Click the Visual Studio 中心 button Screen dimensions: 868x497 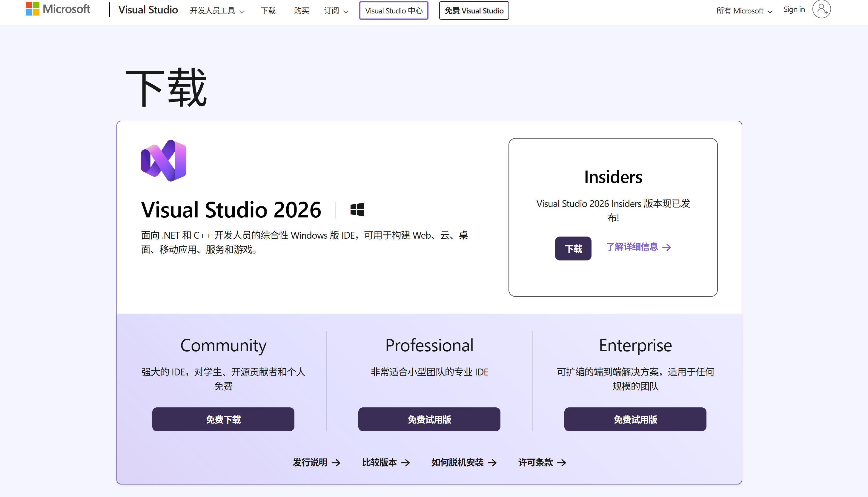pos(394,10)
